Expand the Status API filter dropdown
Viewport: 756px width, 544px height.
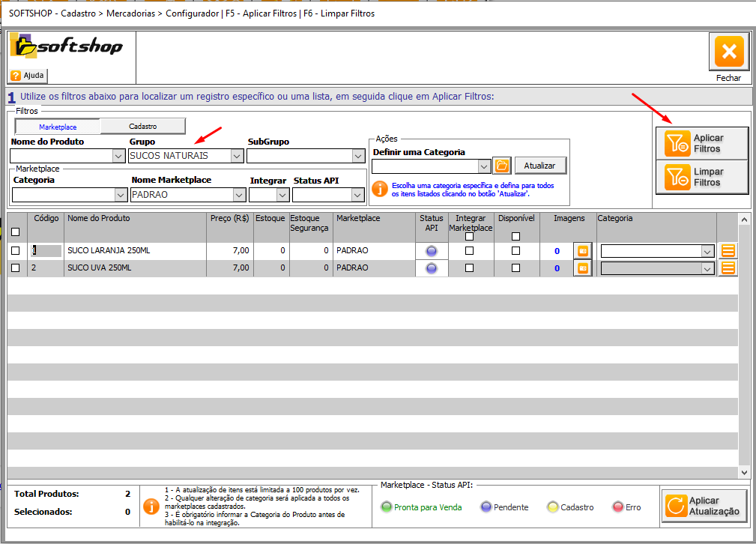(357, 195)
